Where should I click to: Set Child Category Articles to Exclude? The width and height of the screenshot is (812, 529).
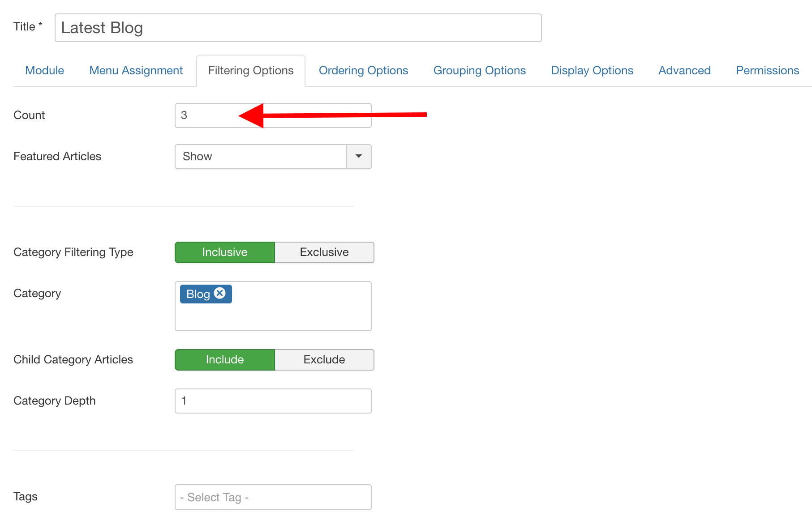pos(324,360)
